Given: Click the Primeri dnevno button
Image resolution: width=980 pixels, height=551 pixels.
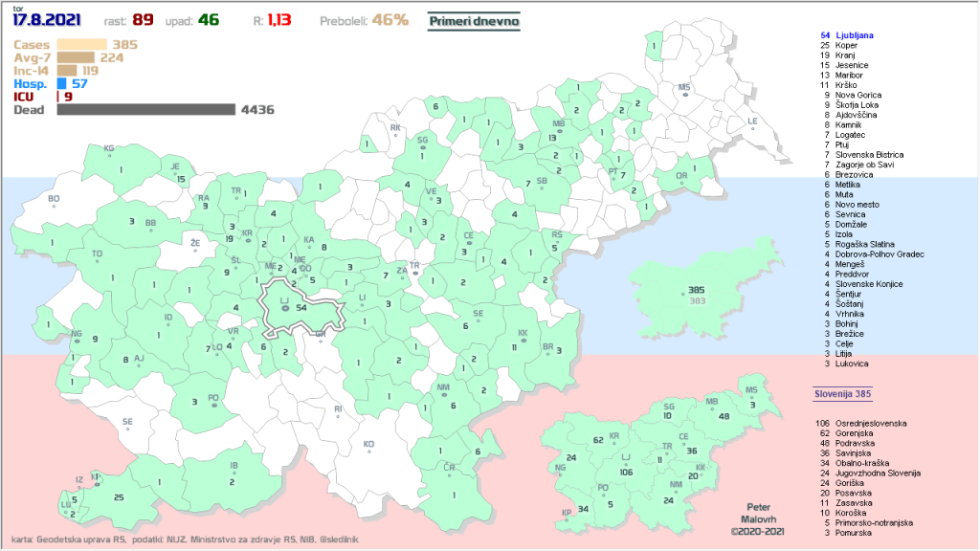Looking at the screenshot, I should tap(474, 19).
